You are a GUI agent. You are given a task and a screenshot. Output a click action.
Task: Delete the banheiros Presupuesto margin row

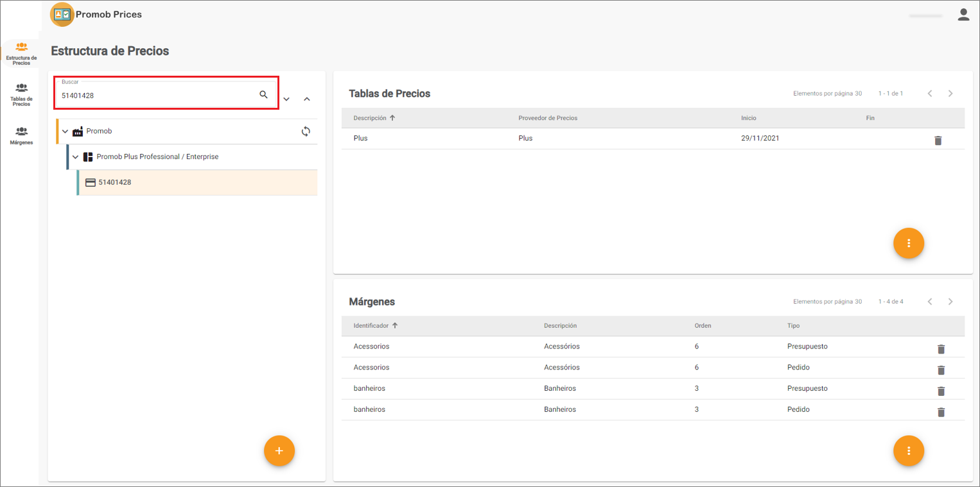[941, 391]
